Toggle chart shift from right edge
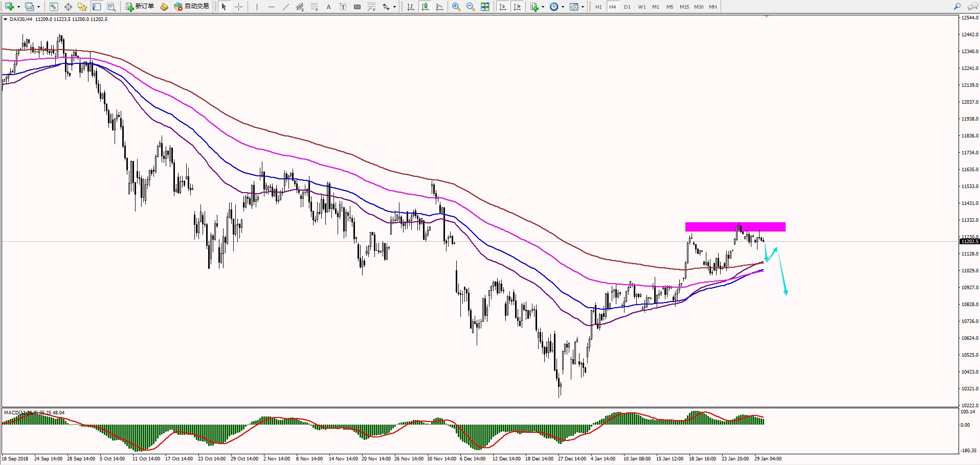Viewport: 980px width, 465px height. tap(517, 7)
